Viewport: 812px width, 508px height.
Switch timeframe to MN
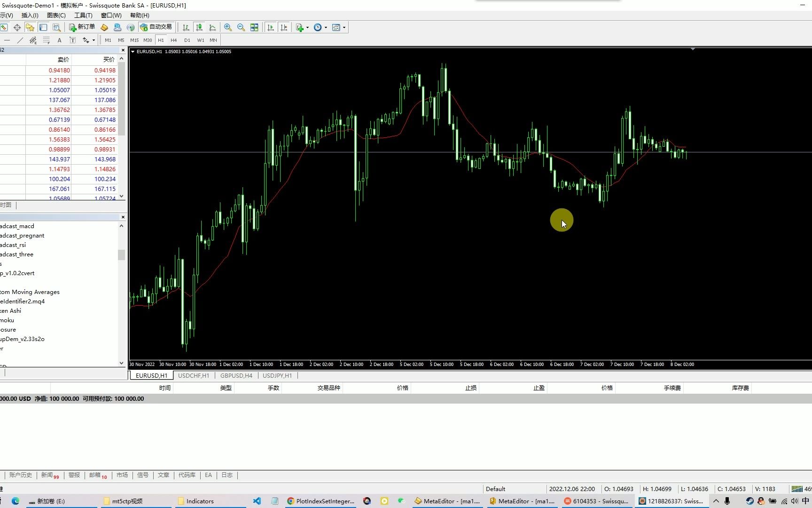213,40
